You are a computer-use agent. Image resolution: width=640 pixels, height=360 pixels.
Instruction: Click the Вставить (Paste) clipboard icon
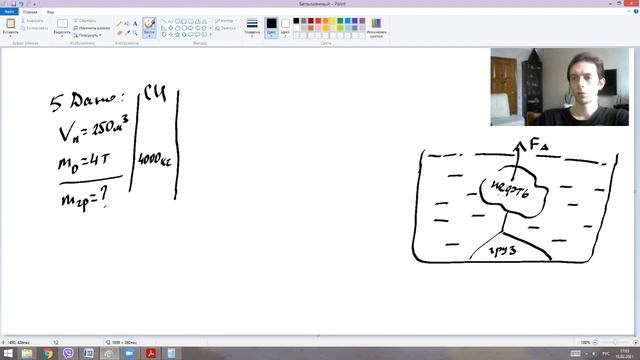(x=10, y=24)
